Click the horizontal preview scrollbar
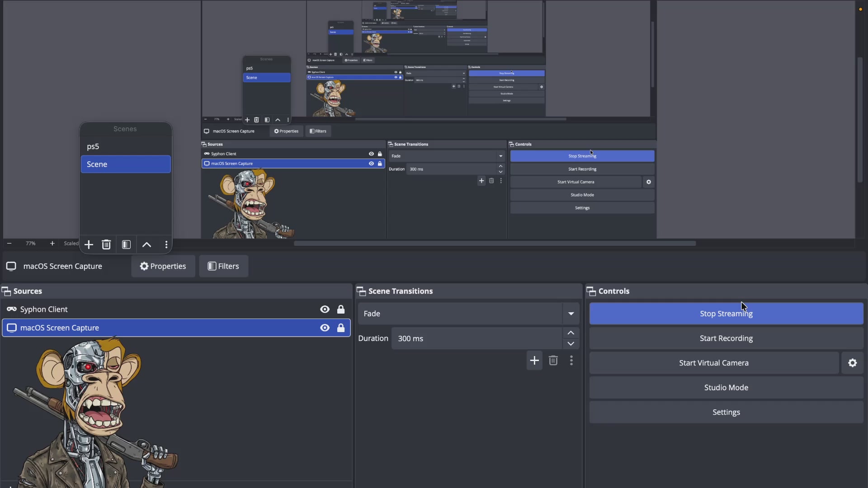The image size is (868, 488). tap(495, 244)
